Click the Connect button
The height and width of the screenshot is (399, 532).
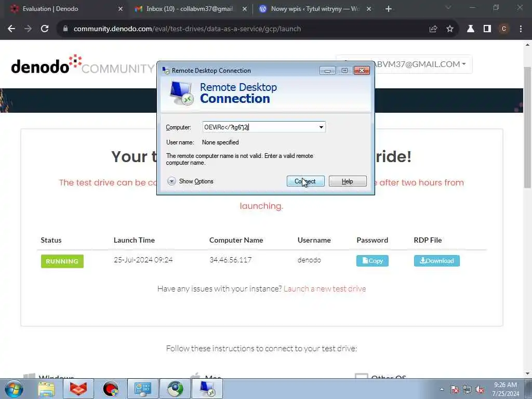tap(305, 181)
